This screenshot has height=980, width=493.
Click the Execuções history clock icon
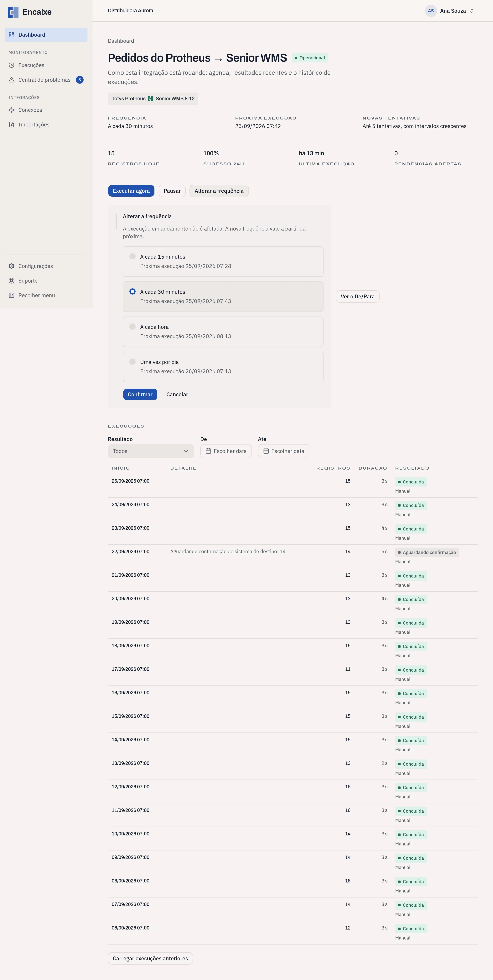(x=11, y=65)
